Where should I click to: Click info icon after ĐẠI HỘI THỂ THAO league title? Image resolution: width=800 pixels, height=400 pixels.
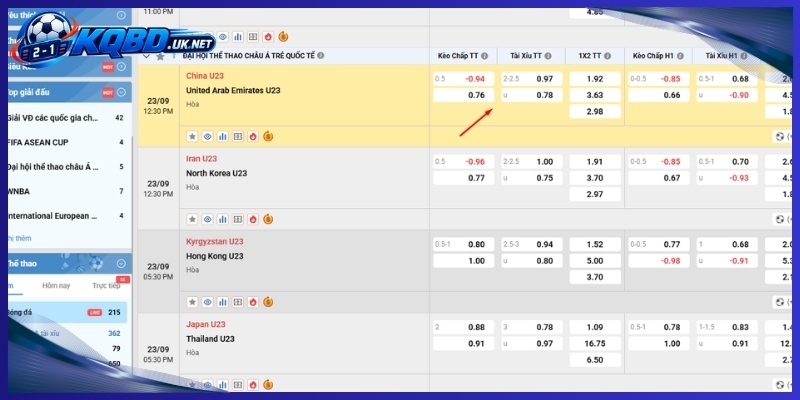click(320, 56)
